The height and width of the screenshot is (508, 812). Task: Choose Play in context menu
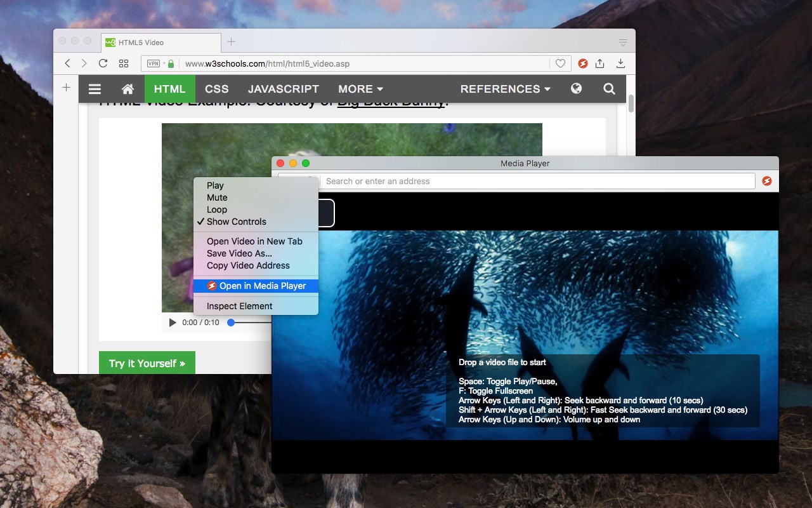tap(255, 185)
